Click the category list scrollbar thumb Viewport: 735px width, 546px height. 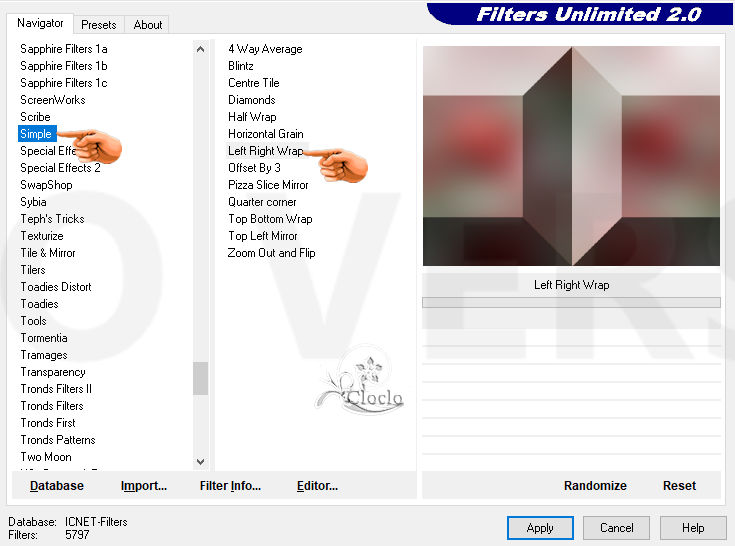click(x=201, y=378)
